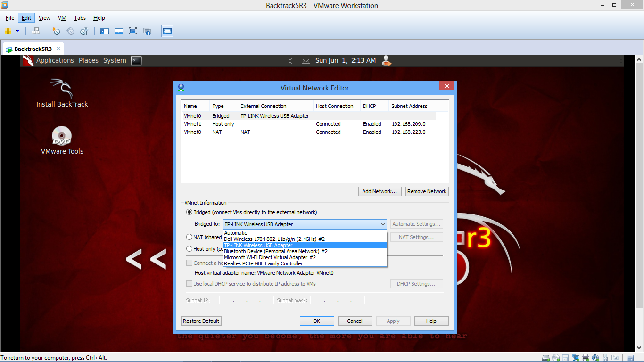644x362 pixels.
Task: Click the network adapter status icon
Action: (x=575, y=358)
